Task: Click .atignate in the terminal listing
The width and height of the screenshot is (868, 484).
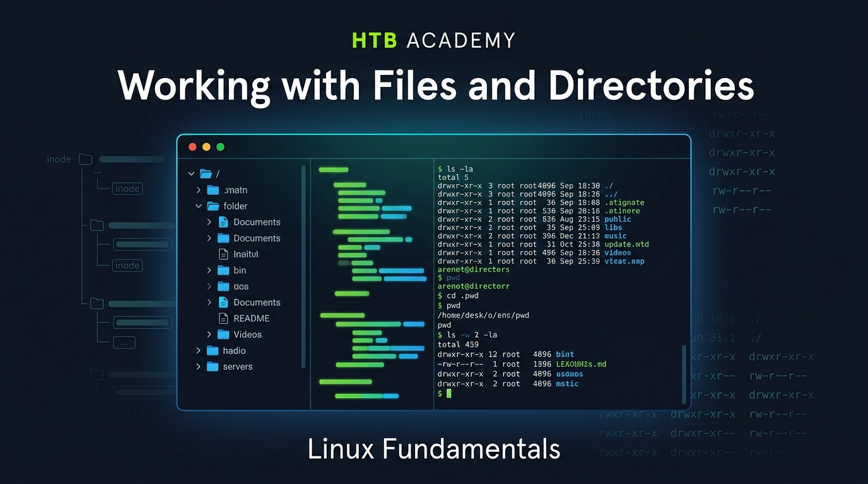Action: pyautogui.click(x=625, y=202)
